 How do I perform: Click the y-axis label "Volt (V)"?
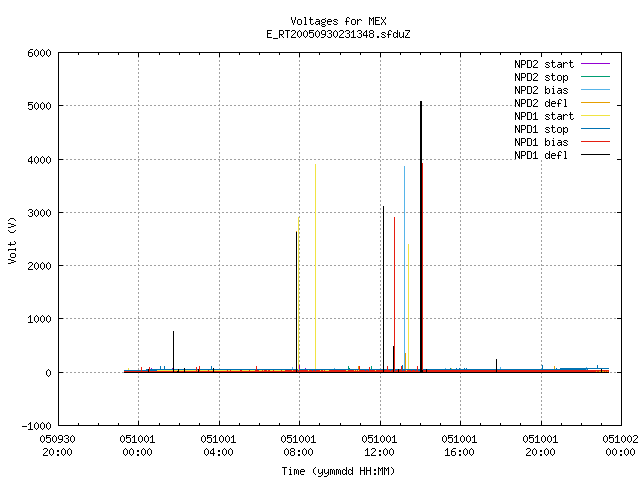pyautogui.click(x=12, y=240)
